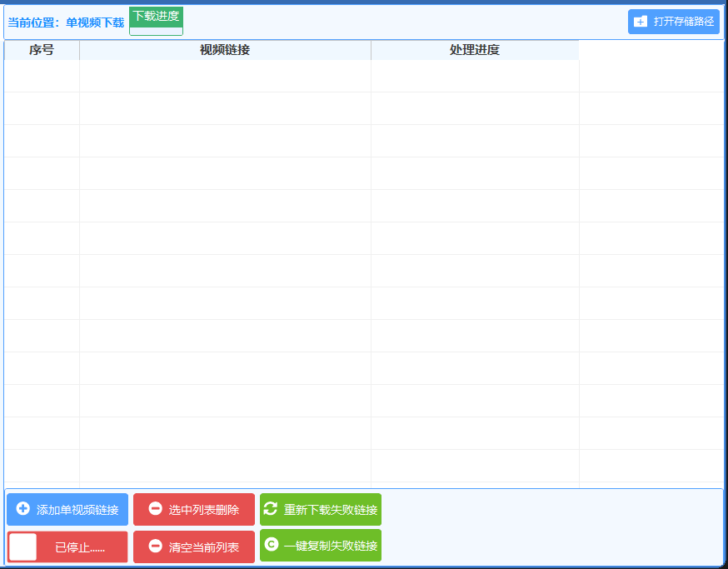Click the 已停止...... status text
This screenshot has height=569, width=728.
[x=80, y=547]
